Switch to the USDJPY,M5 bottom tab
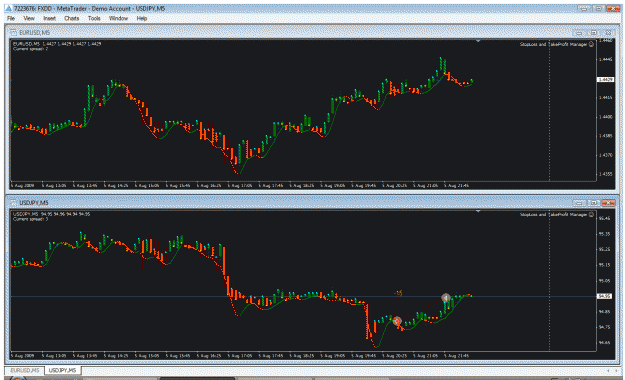The height and width of the screenshot is (380, 625). pyautogui.click(x=62, y=370)
